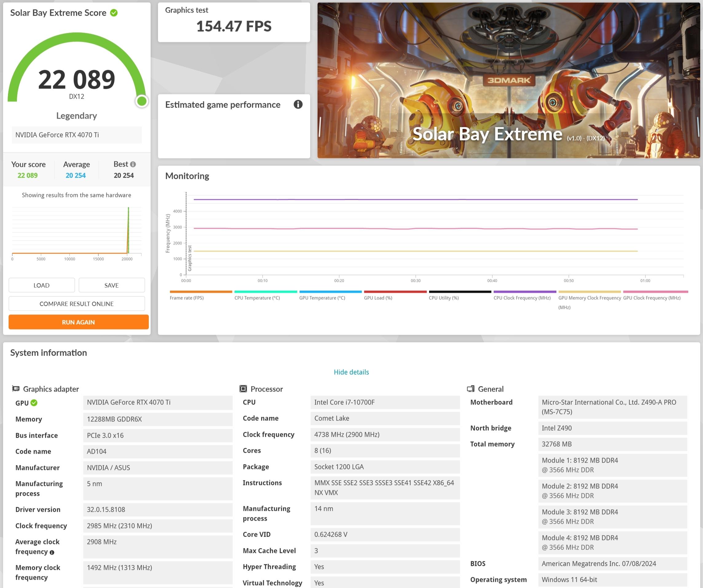The width and height of the screenshot is (703, 588).
Task: Click the Estimated game performance info icon
Action: point(298,105)
